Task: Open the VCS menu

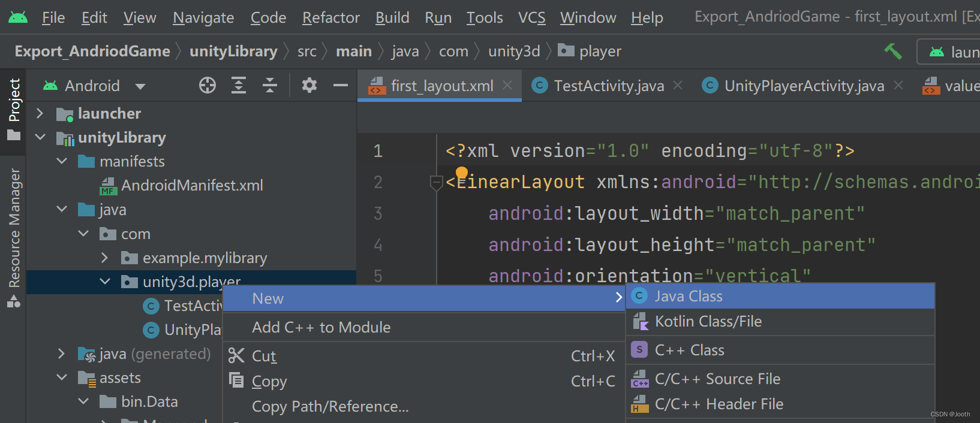Action: 532,18
